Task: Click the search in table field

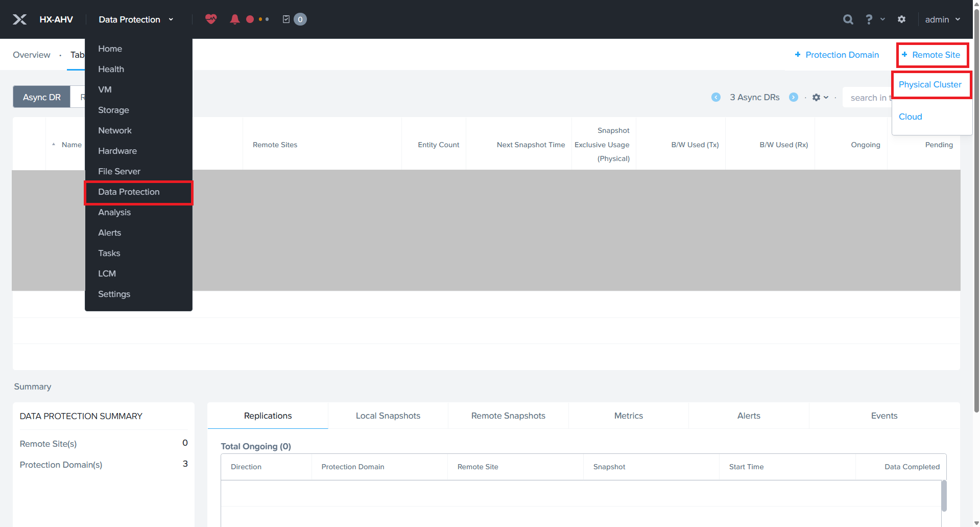Action: 868,98
